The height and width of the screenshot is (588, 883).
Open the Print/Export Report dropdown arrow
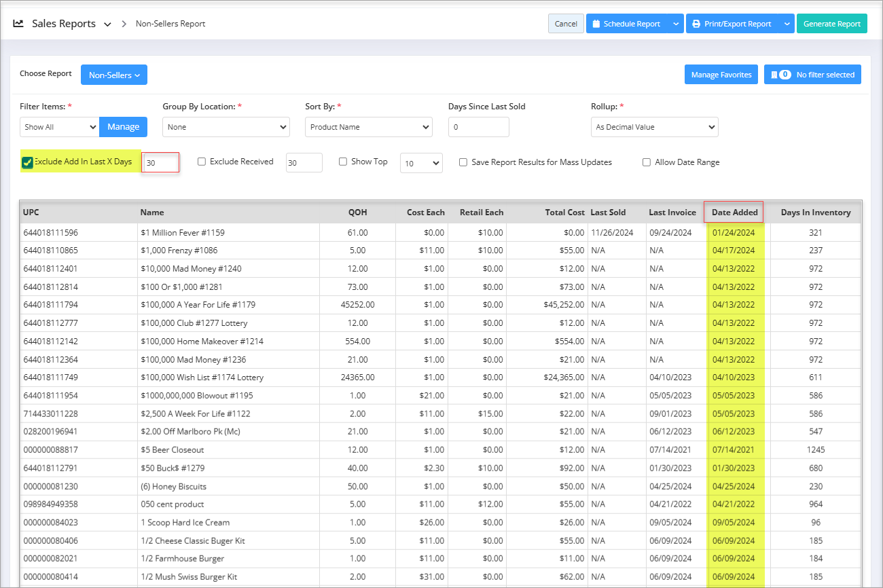tap(787, 24)
